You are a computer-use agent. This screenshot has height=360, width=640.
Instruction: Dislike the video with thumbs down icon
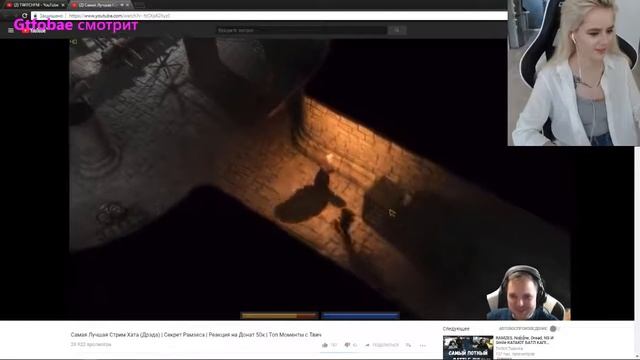click(347, 345)
